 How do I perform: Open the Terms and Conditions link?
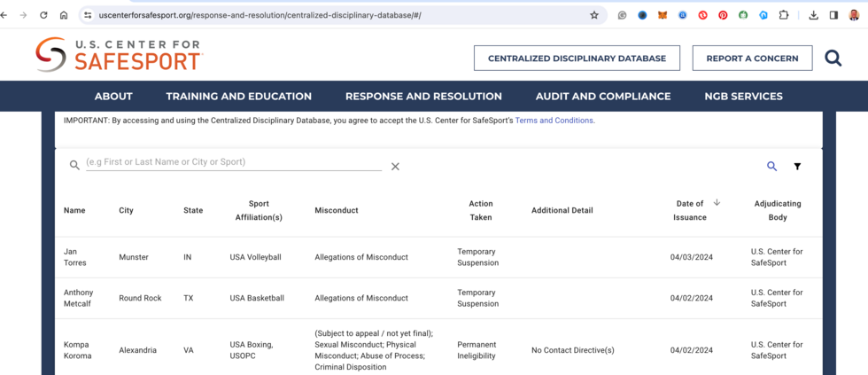point(554,121)
